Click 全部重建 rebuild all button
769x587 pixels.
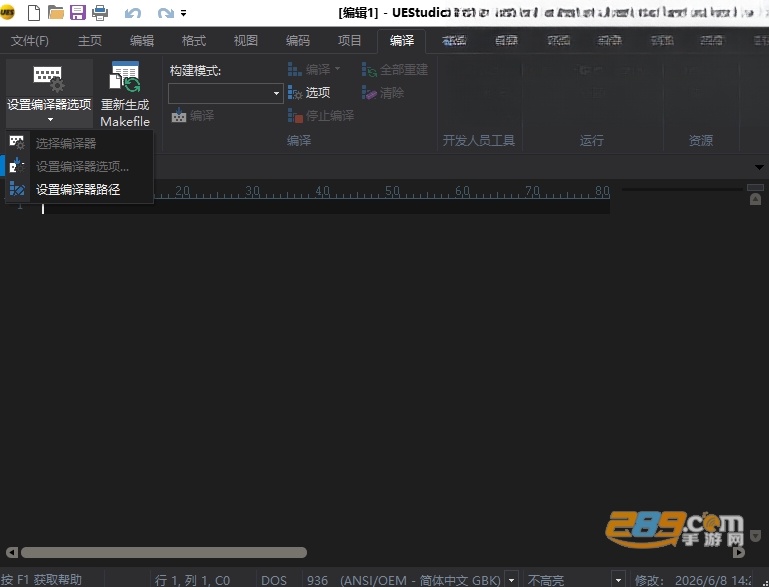click(395, 70)
